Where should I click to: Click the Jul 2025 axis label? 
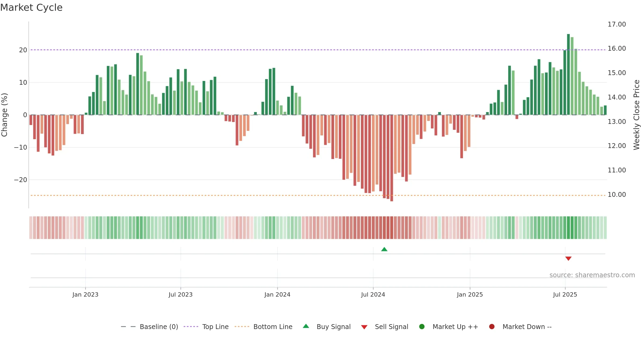click(x=565, y=294)
